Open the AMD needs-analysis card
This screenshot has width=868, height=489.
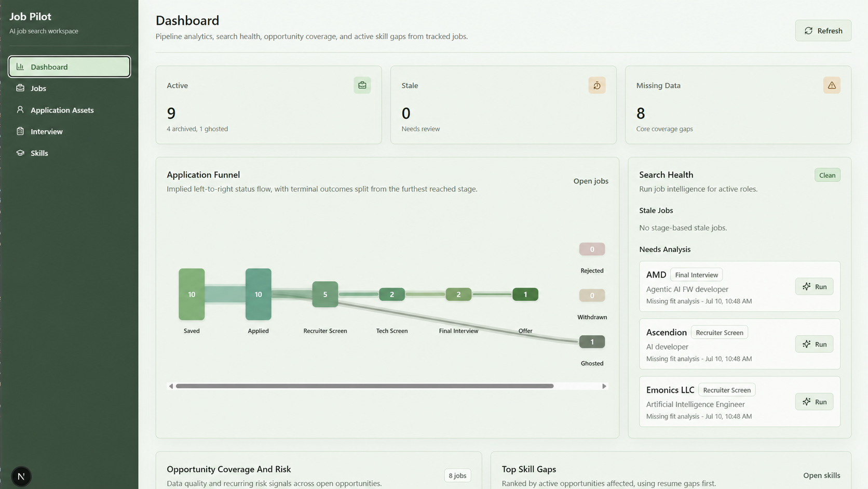tap(740, 286)
